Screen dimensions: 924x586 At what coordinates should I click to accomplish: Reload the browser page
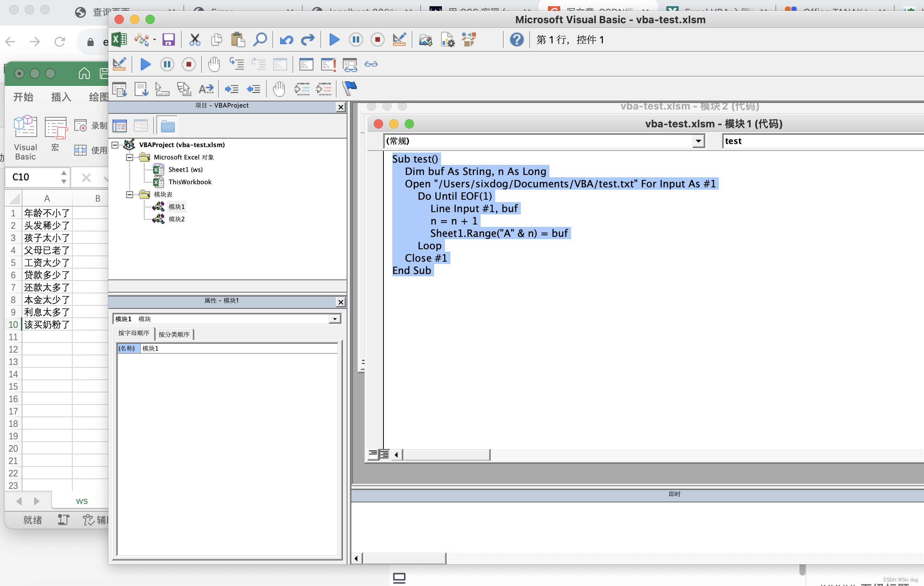tap(60, 41)
